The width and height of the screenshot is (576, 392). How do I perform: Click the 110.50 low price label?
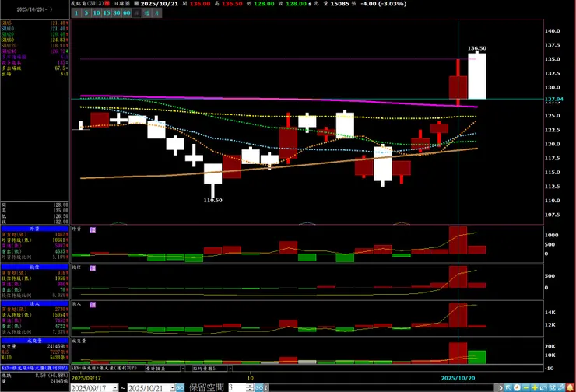pos(212,200)
